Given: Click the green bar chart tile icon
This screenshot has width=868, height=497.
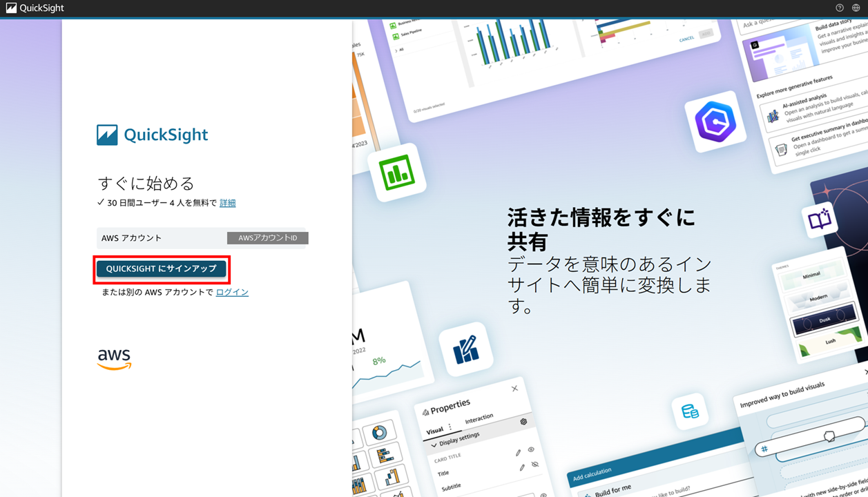Looking at the screenshot, I should [x=397, y=173].
